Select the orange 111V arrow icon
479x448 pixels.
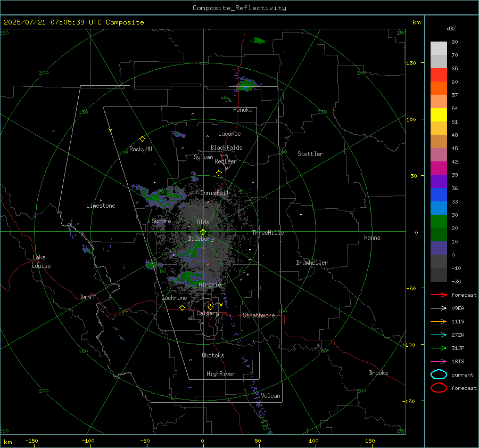pyautogui.click(x=439, y=321)
